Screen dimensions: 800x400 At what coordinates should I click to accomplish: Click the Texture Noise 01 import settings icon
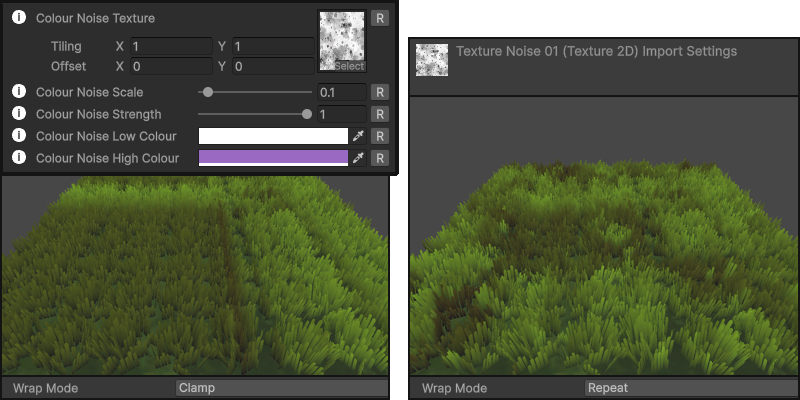tap(432, 60)
